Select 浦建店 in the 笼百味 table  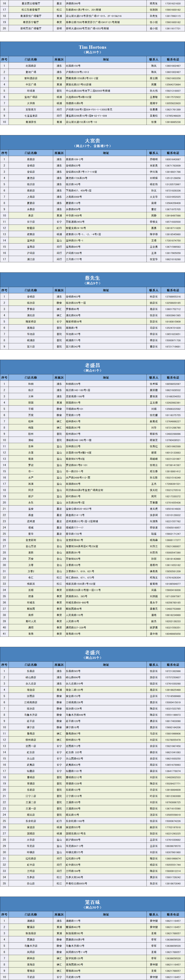31,921
